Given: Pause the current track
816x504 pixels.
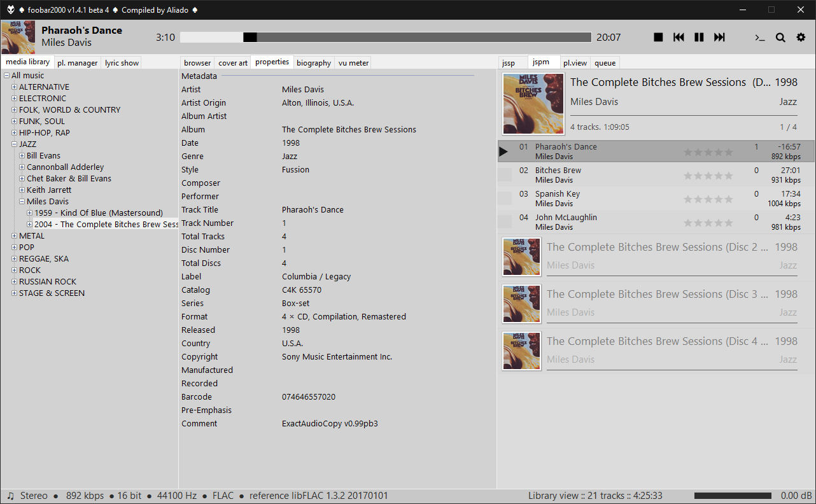Looking at the screenshot, I should 699,38.
